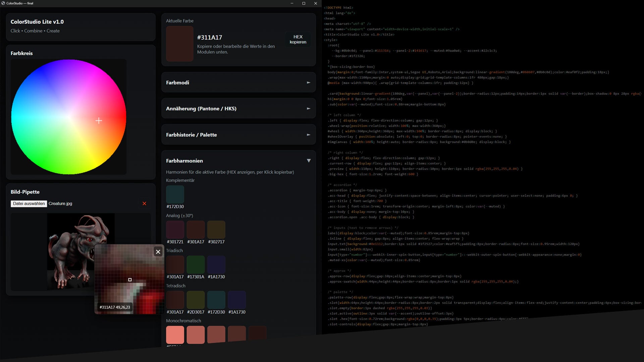Image resolution: width=644 pixels, height=362 pixels.
Task: Click the crosshair marker on color wheel
Action: pos(99,121)
